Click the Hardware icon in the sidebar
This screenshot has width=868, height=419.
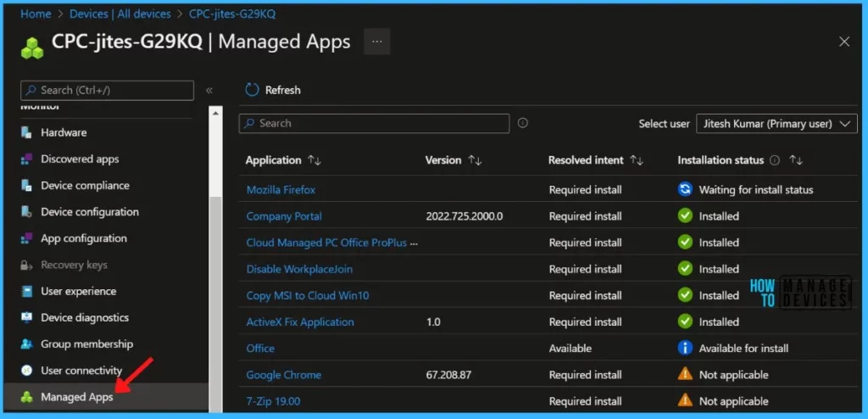26,132
